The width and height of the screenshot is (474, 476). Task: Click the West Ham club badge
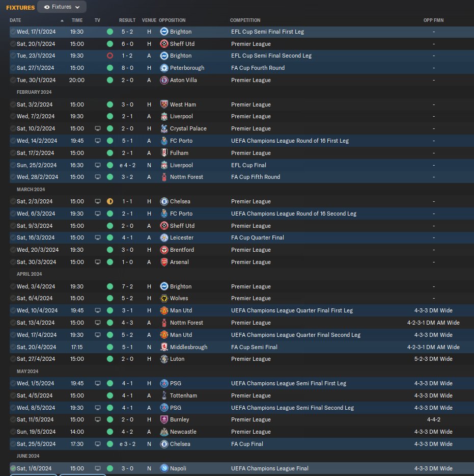coord(164,104)
